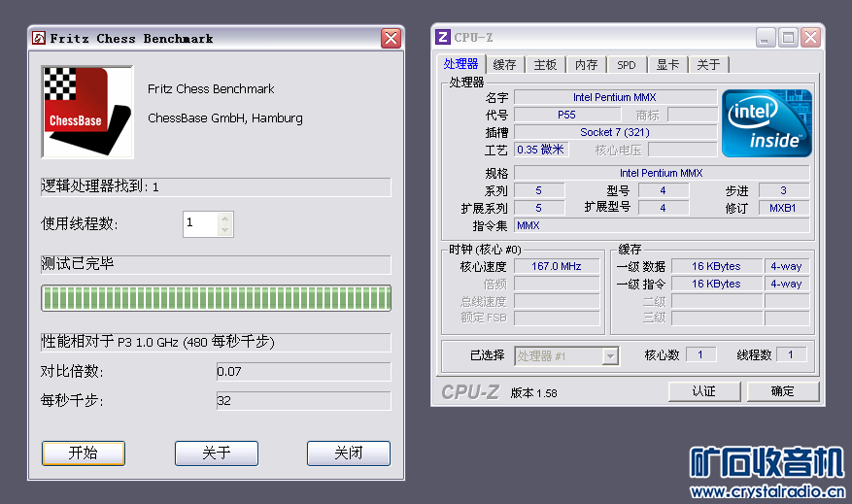The height and width of the screenshot is (504, 852).
Task: Click the 规格 'Intel Pentium MMX' field
Action: point(662,173)
